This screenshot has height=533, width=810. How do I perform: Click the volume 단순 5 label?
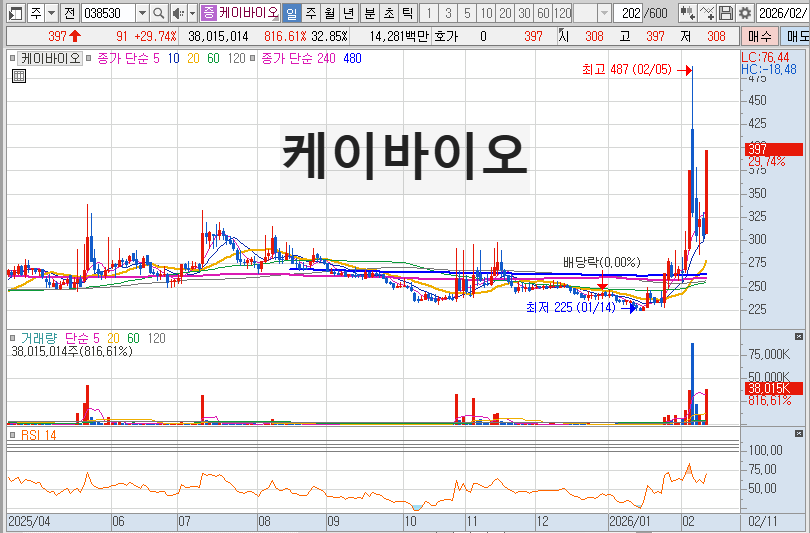click(x=82, y=338)
